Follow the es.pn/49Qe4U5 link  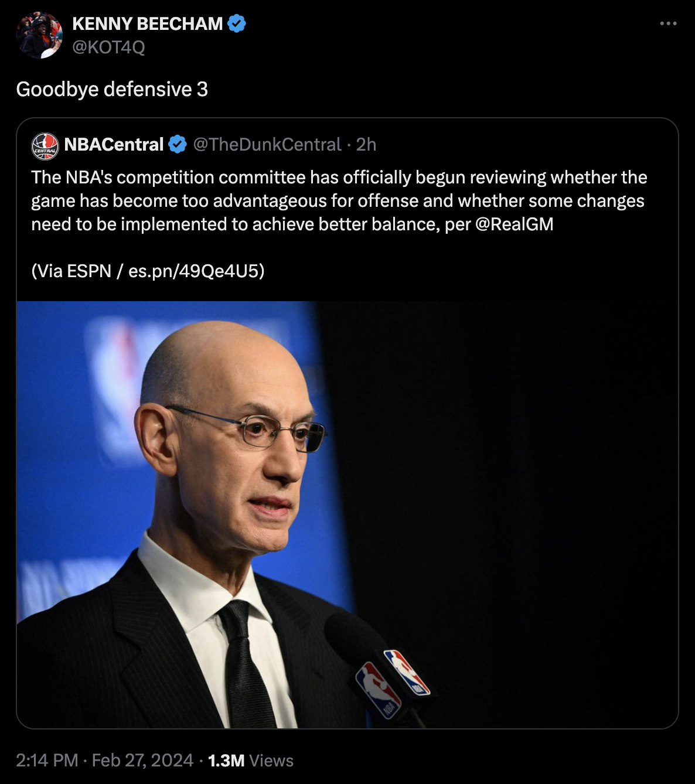(x=193, y=271)
